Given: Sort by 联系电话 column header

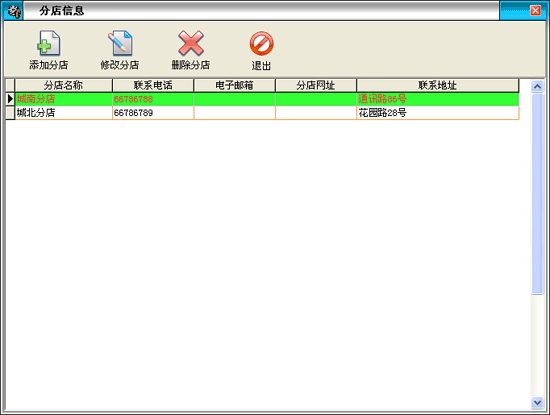Looking at the screenshot, I should click(153, 85).
